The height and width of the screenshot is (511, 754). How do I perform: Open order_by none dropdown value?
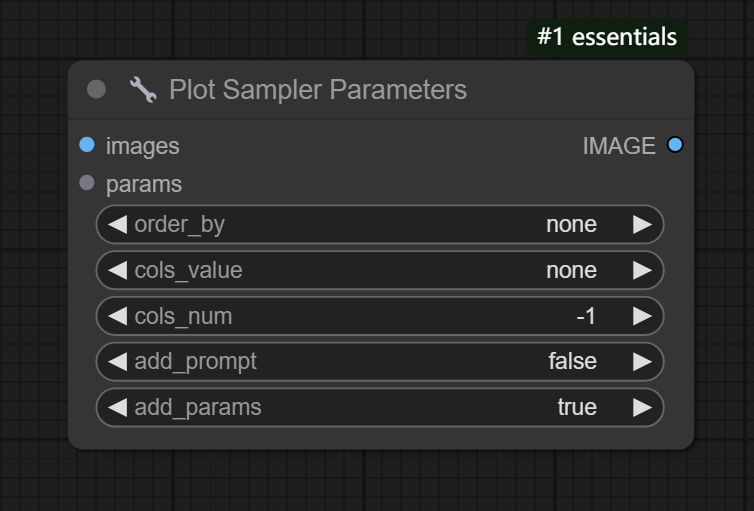571,224
